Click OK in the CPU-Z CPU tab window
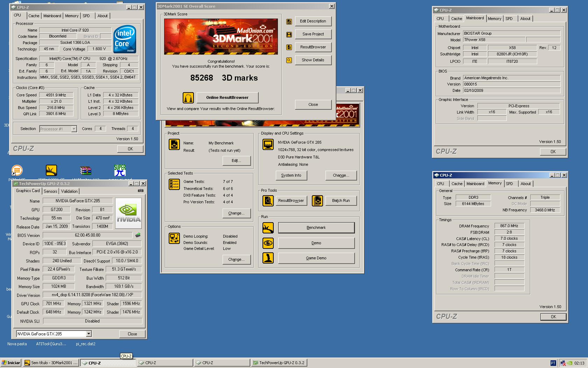The image size is (588, 368). coord(130,149)
